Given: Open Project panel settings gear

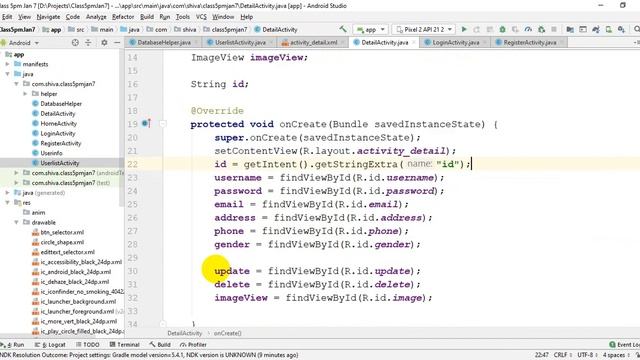Looking at the screenshot, I should 104,42.
